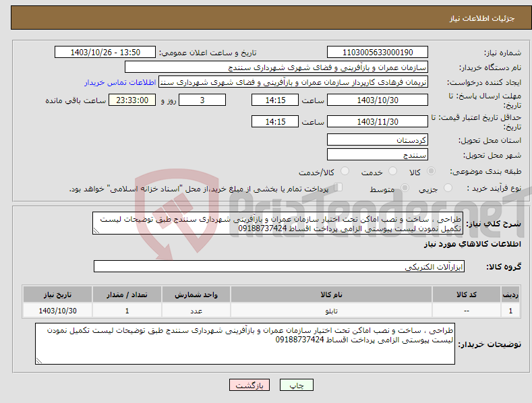Click the ردیف column header

tap(510, 294)
